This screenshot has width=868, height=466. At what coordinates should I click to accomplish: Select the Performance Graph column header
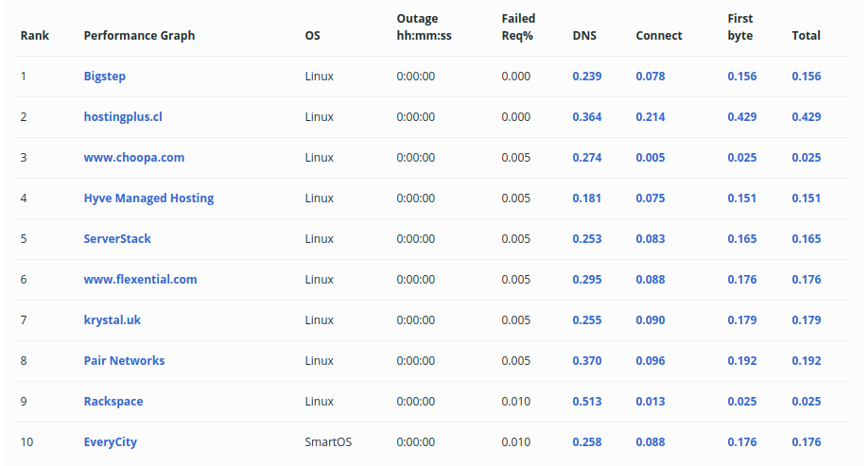coord(139,35)
